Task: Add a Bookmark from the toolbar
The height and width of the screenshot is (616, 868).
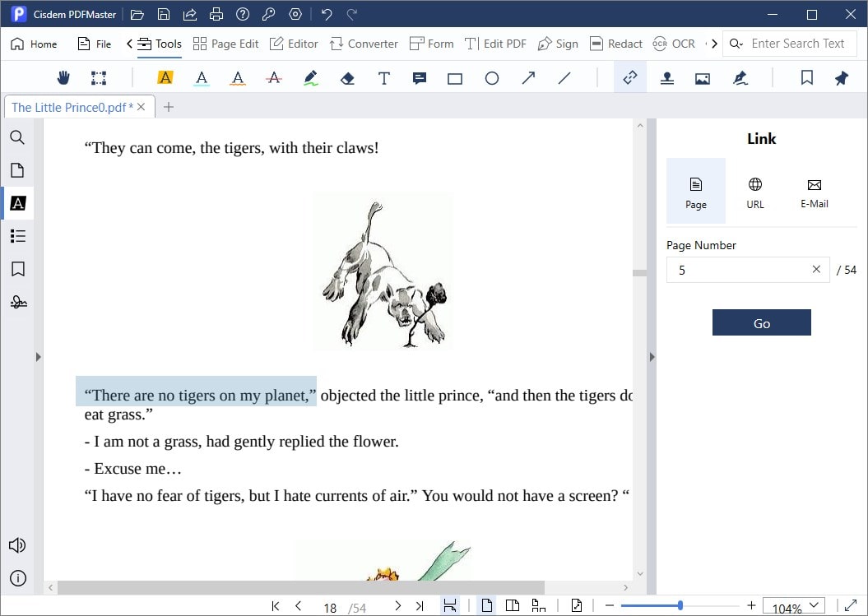Action: pyautogui.click(x=806, y=78)
